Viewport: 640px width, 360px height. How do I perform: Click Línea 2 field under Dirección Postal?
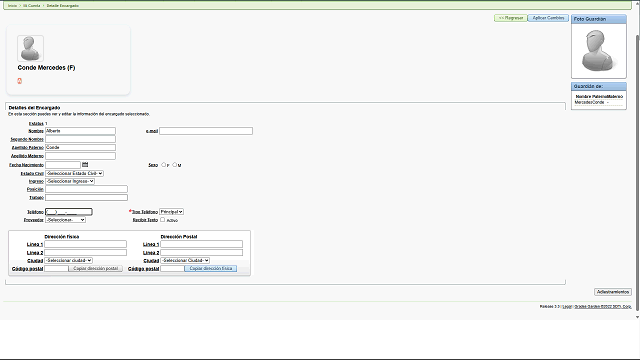tap(202, 253)
